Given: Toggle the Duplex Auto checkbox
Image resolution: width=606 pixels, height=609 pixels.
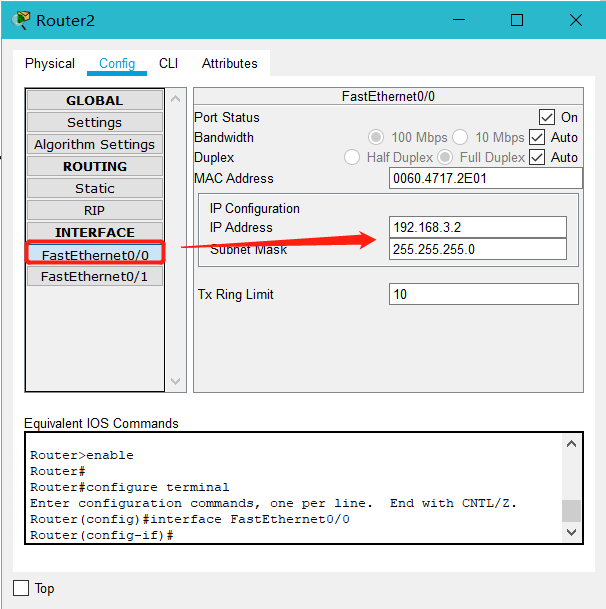Looking at the screenshot, I should pos(537,157).
